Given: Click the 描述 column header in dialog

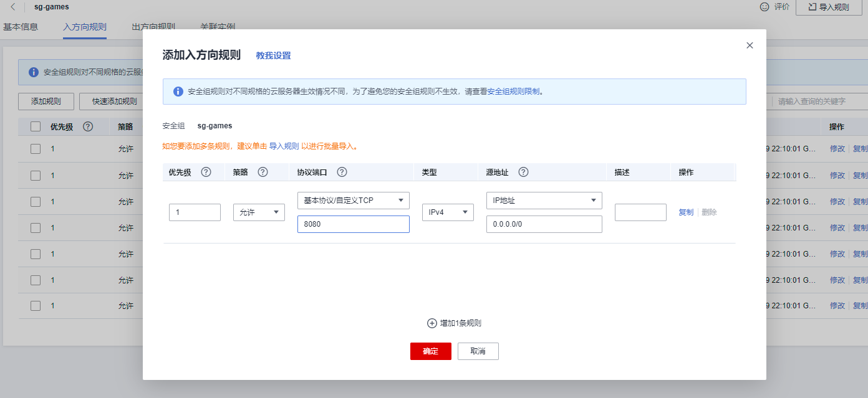Looking at the screenshot, I should click(622, 173).
